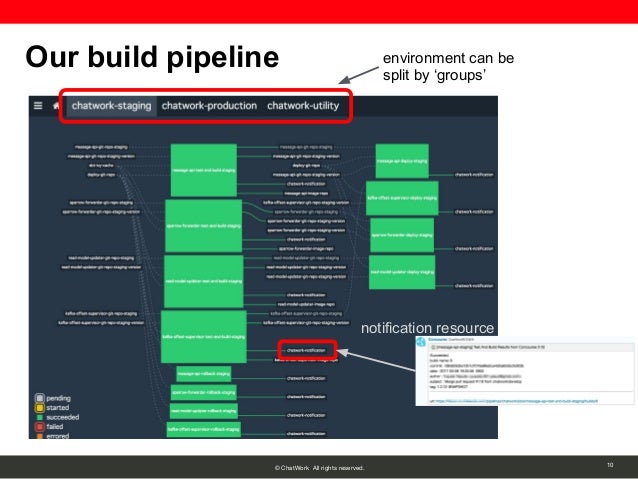
Task: Click the message-api-git-repo-staging input resource on far left
Action: tap(101, 147)
